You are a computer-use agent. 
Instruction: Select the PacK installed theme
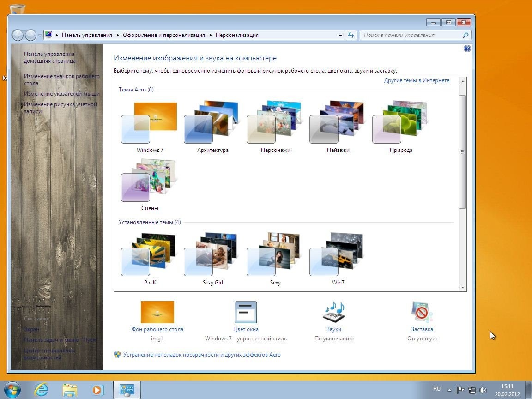[149, 260]
